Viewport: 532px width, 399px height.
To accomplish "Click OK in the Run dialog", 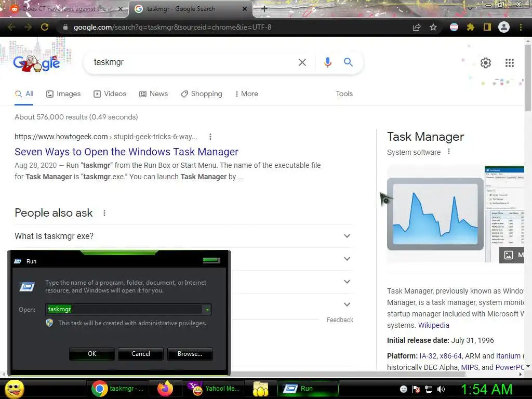I will [92, 353].
